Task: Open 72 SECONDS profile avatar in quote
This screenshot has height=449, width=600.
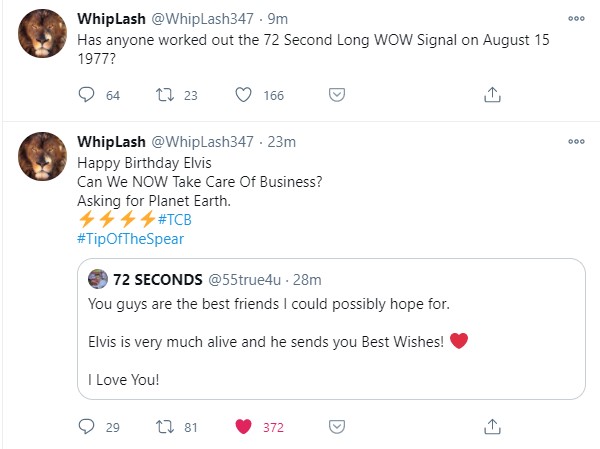Action: click(98, 279)
